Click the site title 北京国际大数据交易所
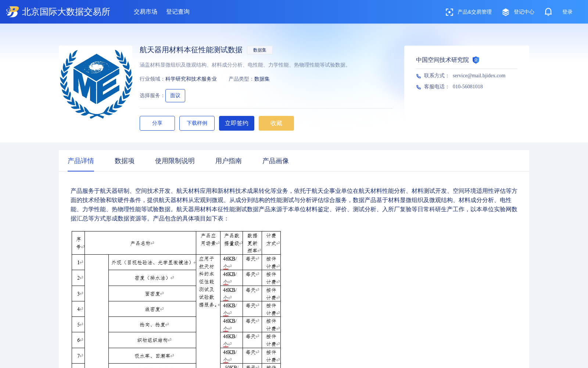Screen dimensions: 588x368 tap(66, 12)
